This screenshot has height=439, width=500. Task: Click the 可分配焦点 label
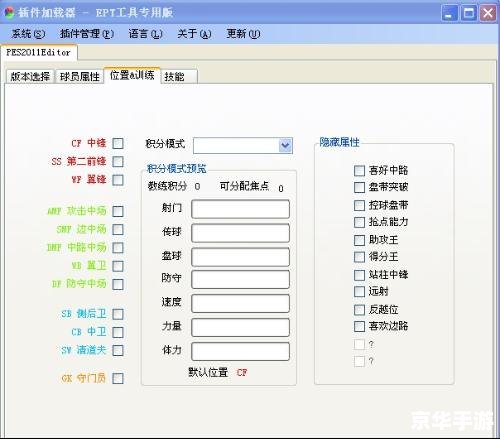point(244,186)
